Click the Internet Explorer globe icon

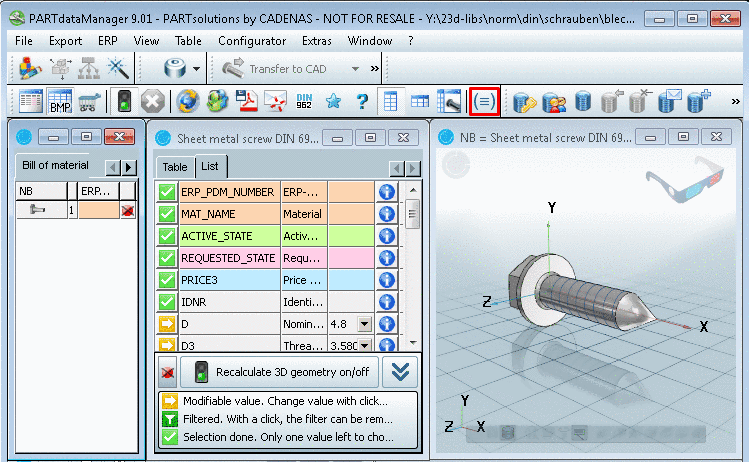187,101
